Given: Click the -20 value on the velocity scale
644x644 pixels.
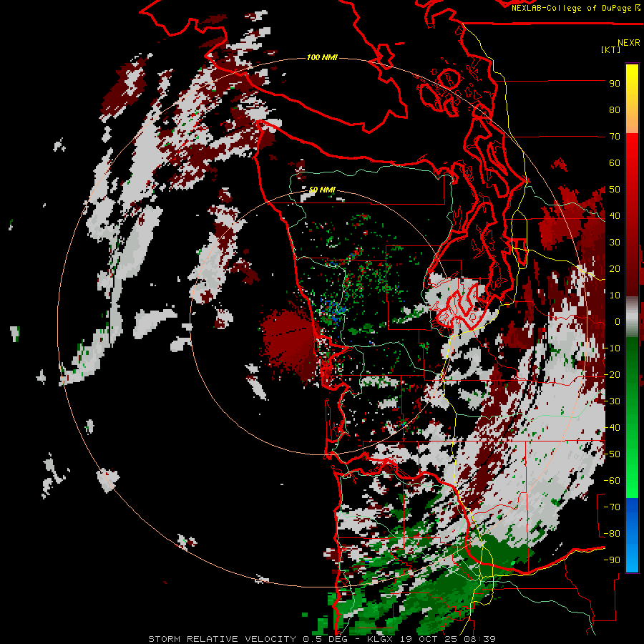Looking at the screenshot, I should [x=612, y=375].
